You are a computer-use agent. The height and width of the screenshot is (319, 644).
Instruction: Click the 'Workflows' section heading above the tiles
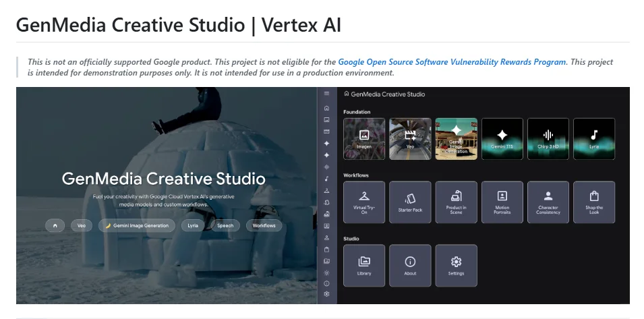(356, 175)
